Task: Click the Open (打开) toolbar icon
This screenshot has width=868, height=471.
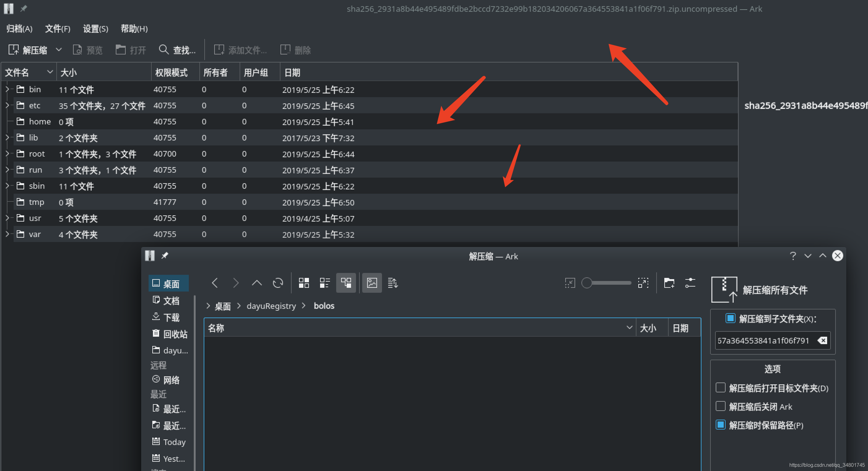Action: pos(120,50)
